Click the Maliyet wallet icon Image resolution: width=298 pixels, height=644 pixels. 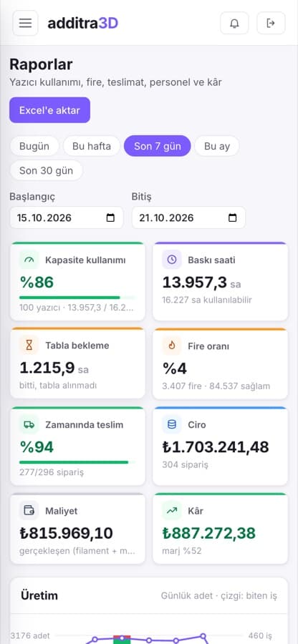coord(29,511)
